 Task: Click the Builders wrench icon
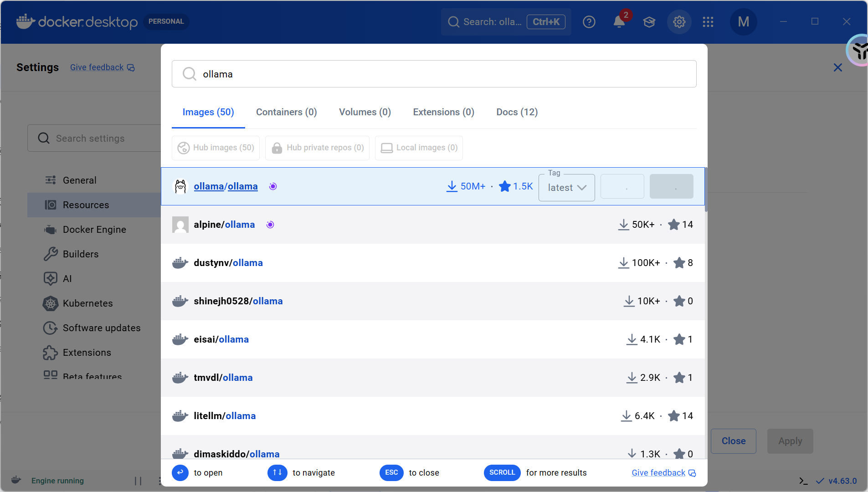[x=51, y=254]
